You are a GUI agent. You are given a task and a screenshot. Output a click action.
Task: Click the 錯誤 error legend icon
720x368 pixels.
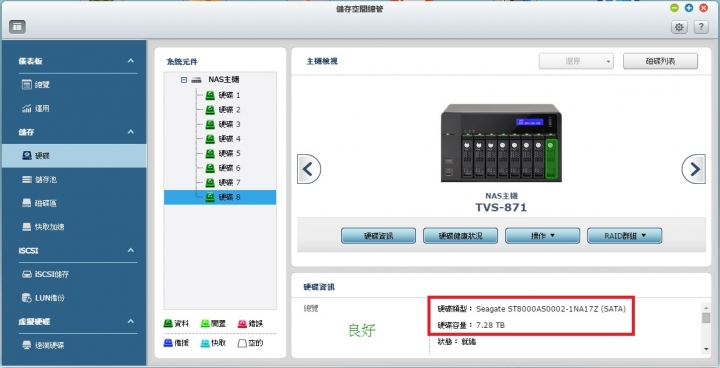tap(242, 323)
